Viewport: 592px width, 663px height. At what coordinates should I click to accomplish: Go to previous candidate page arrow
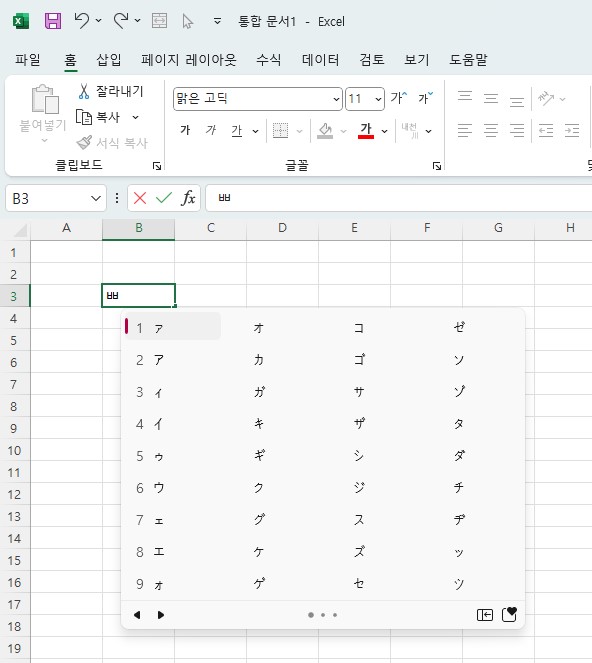[x=137, y=615]
